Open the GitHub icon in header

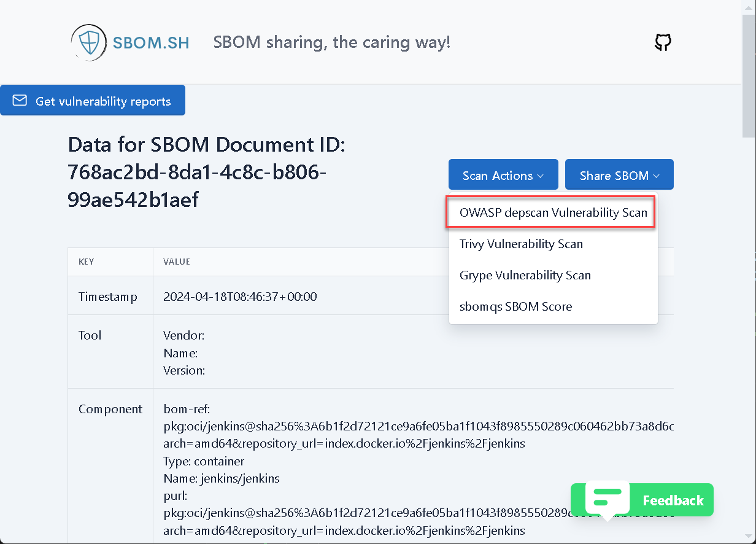(x=663, y=43)
